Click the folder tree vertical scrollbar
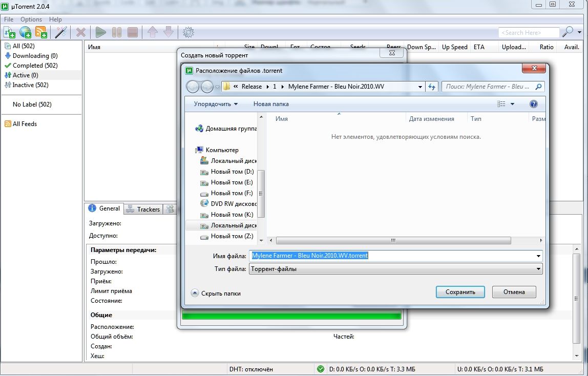The width and height of the screenshot is (588, 376). (x=261, y=194)
